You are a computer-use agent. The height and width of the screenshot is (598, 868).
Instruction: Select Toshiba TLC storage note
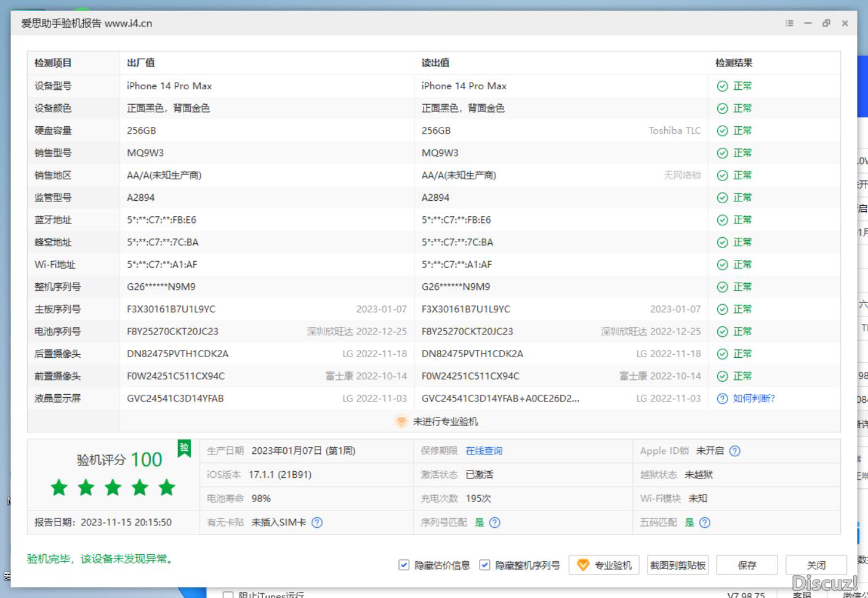tap(675, 131)
